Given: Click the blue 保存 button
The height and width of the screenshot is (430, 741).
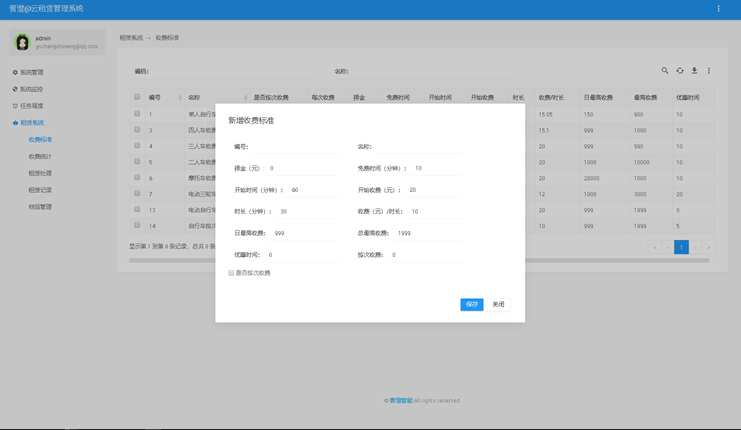Looking at the screenshot, I should click(x=472, y=304).
